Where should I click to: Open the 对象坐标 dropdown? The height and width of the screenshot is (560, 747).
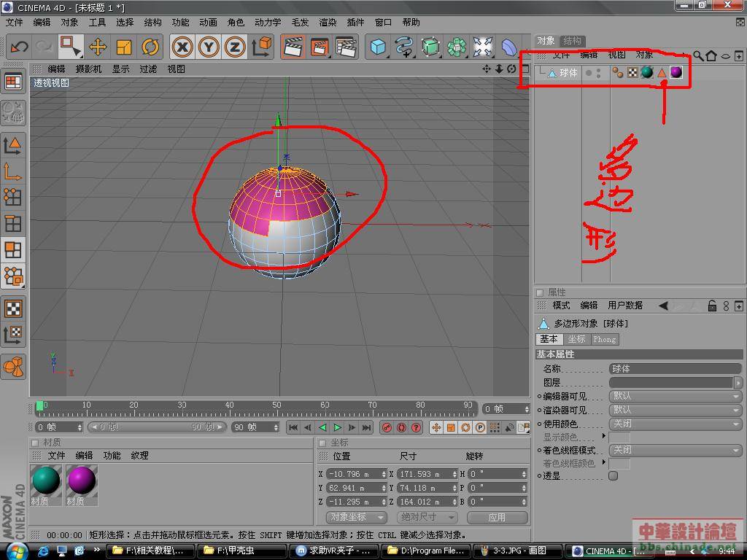point(356,517)
